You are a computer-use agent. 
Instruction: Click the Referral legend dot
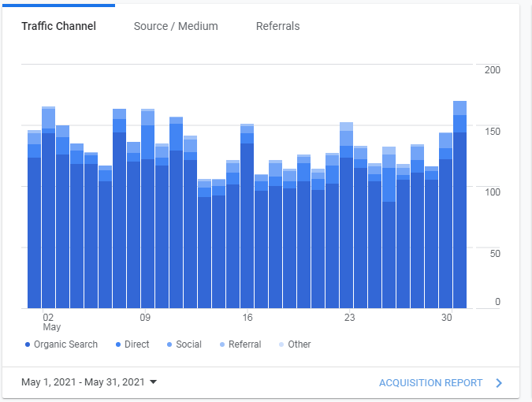click(222, 344)
